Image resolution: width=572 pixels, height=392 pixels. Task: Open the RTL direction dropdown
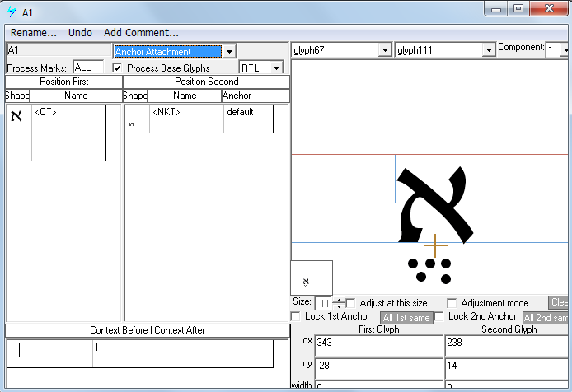pos(276,68)
